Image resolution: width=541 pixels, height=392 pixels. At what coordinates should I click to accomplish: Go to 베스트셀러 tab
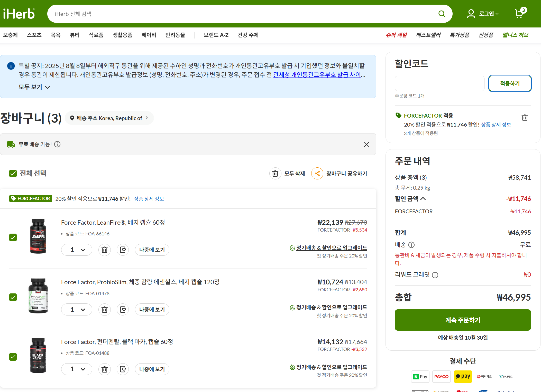point(428,35)
